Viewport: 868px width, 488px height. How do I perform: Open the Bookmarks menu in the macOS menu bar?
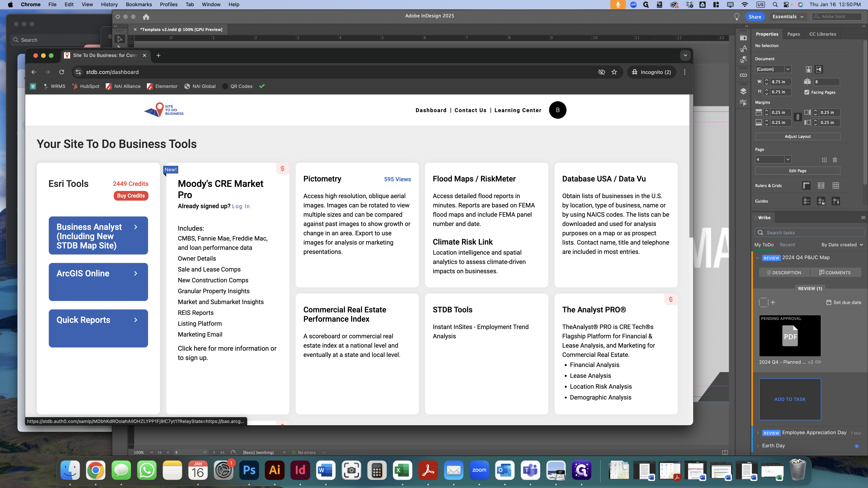(x=139, y=4)
